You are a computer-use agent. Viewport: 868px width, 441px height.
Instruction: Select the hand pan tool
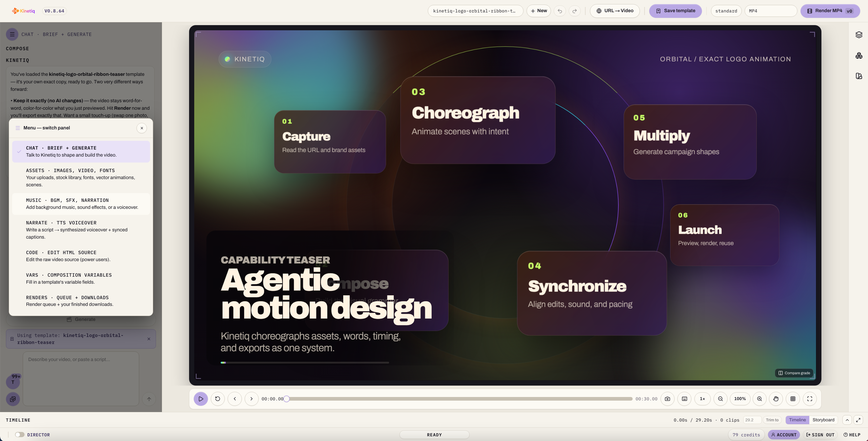click(x=776, y=399)
